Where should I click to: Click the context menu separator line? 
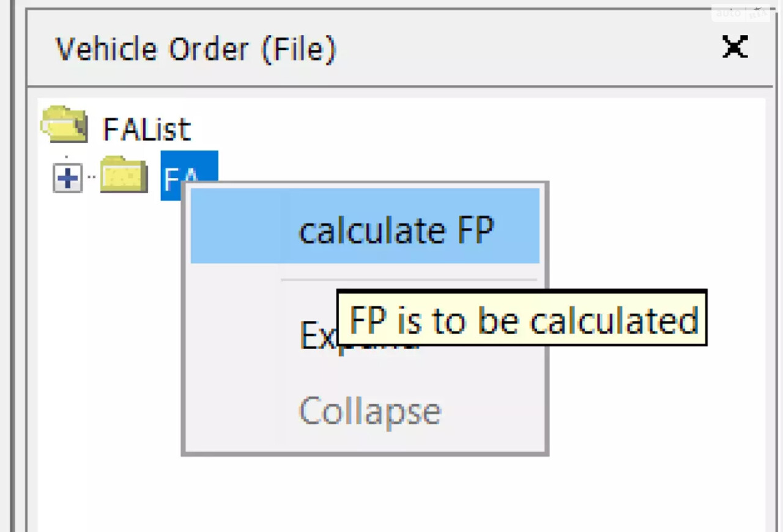tap(409, 280)
